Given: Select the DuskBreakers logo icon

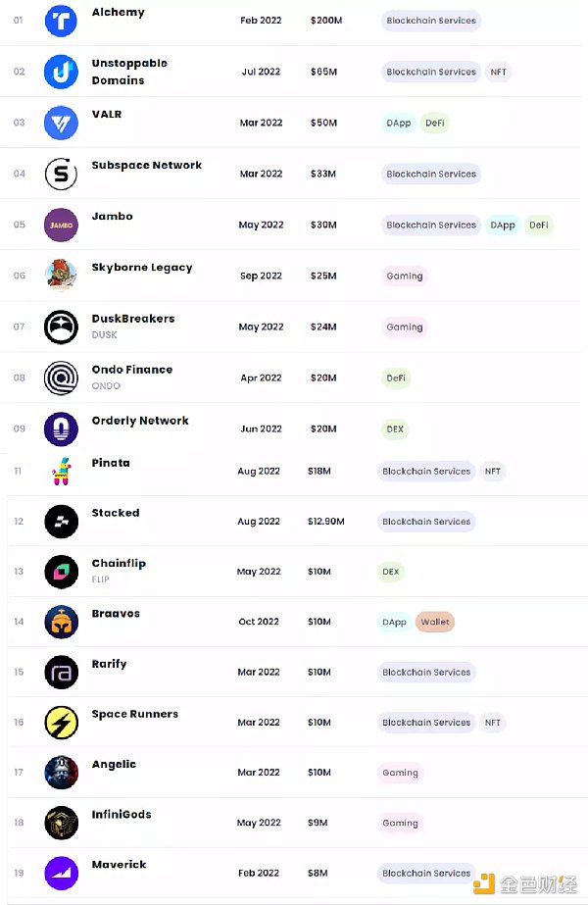Looking at the screenshot, I should [61, 327].
